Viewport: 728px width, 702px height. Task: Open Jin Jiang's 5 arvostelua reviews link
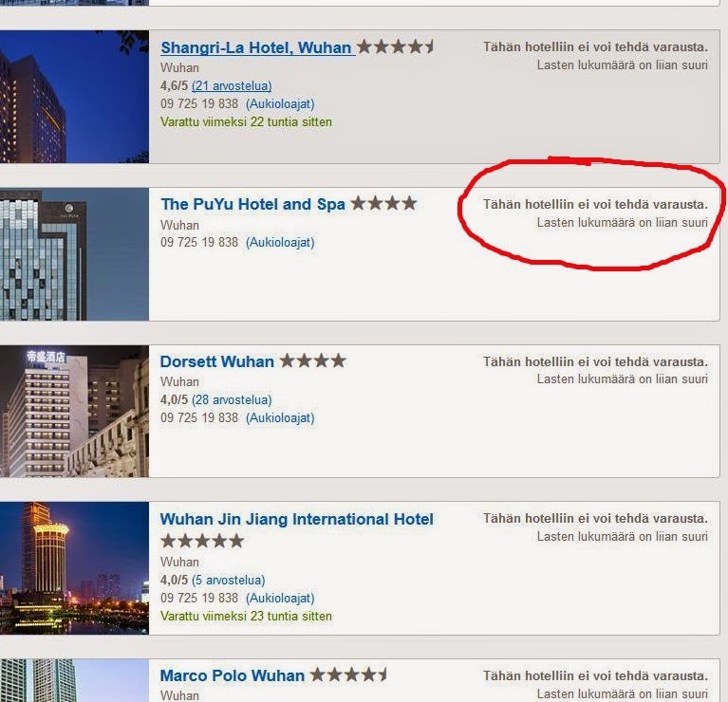[x=228, y=580]
